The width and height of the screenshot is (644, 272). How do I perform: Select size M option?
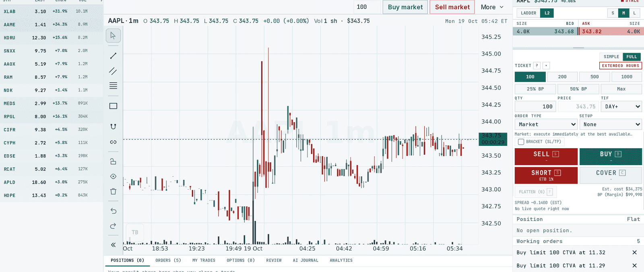tap(623, 13)
